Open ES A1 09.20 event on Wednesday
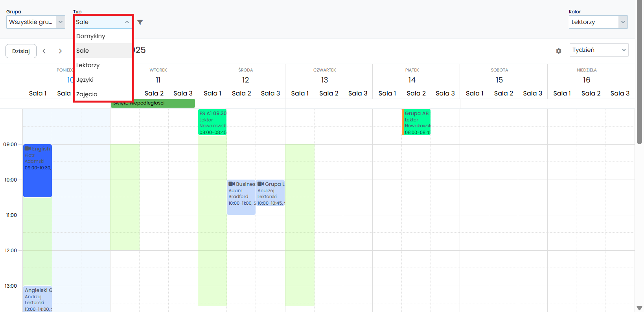 pos(212,122)
